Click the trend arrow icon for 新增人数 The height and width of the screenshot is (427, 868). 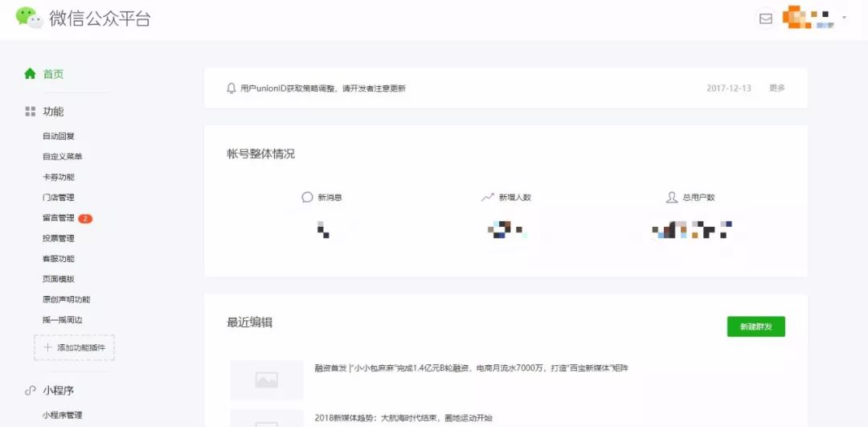click(487, 197)
